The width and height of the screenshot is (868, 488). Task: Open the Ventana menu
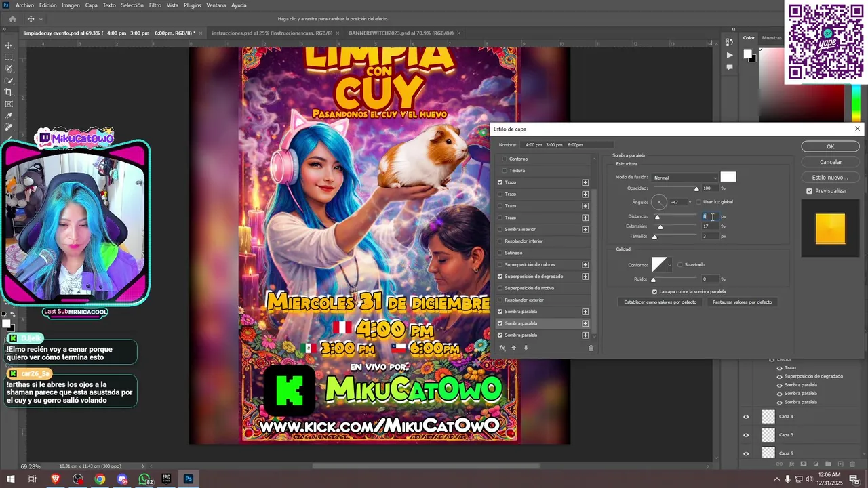click(216, 5)
